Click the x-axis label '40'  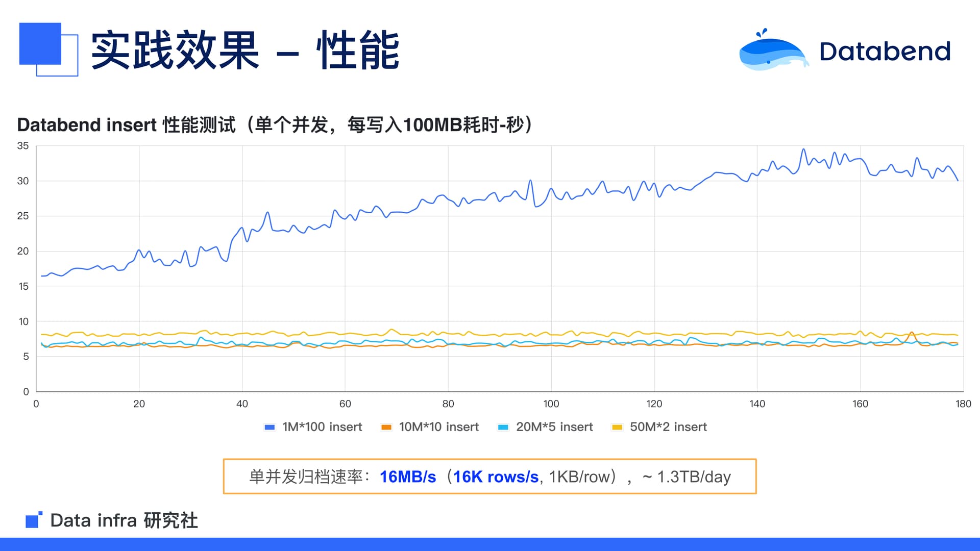[242, 404]
